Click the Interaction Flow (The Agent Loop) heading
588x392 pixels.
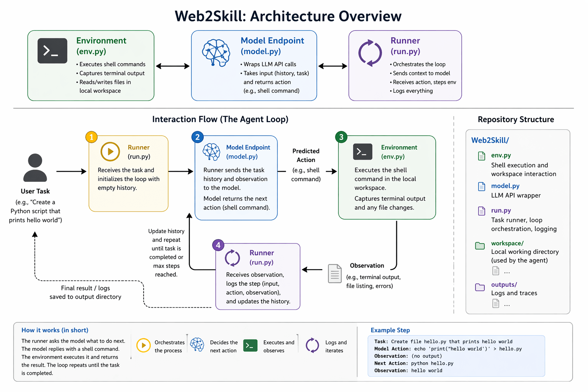220,119
